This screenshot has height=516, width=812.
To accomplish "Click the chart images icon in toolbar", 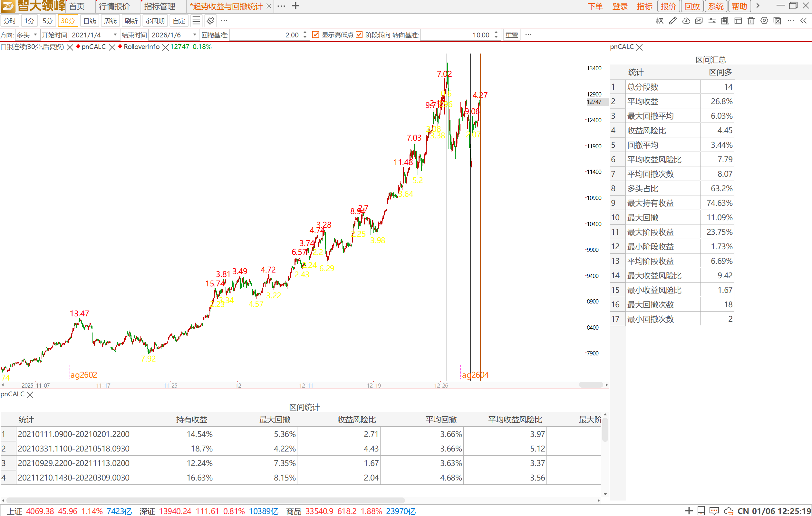I will click(x=699, y=21).
